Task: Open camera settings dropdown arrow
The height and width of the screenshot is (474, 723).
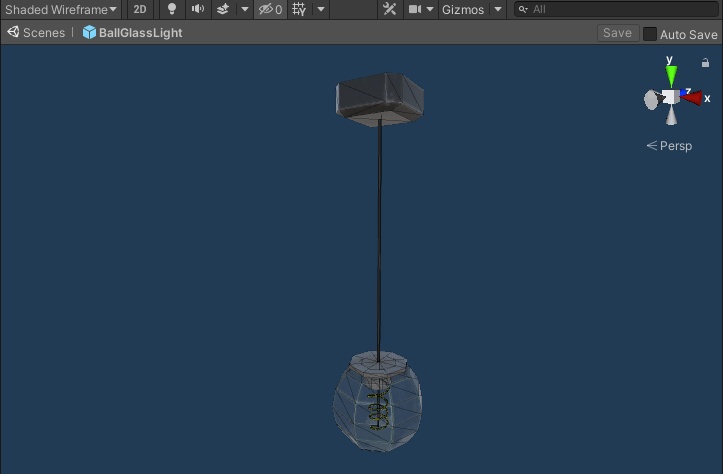Action: tap(430, 9)
